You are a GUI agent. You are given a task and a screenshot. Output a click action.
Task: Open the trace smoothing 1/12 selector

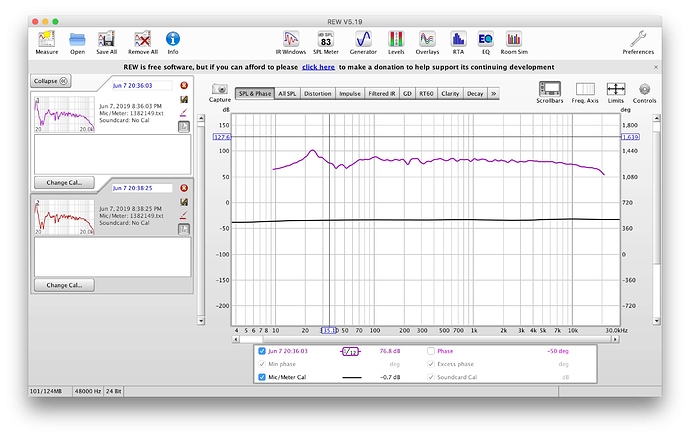pos(351,352)
